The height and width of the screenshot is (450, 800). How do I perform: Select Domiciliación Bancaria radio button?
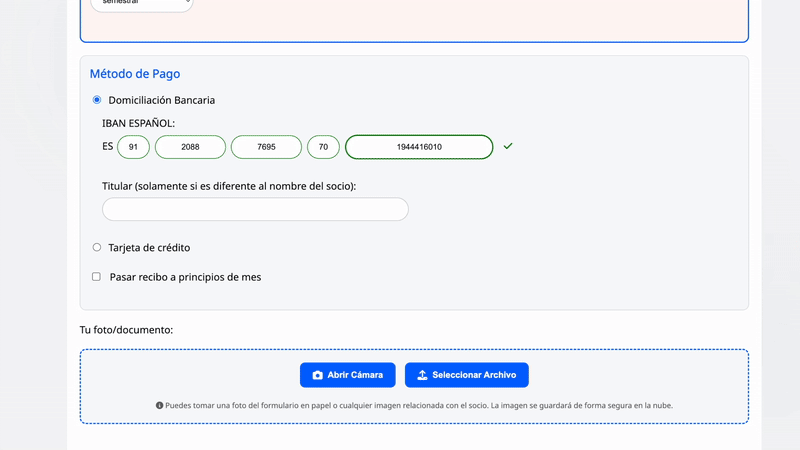coord(97,100)
